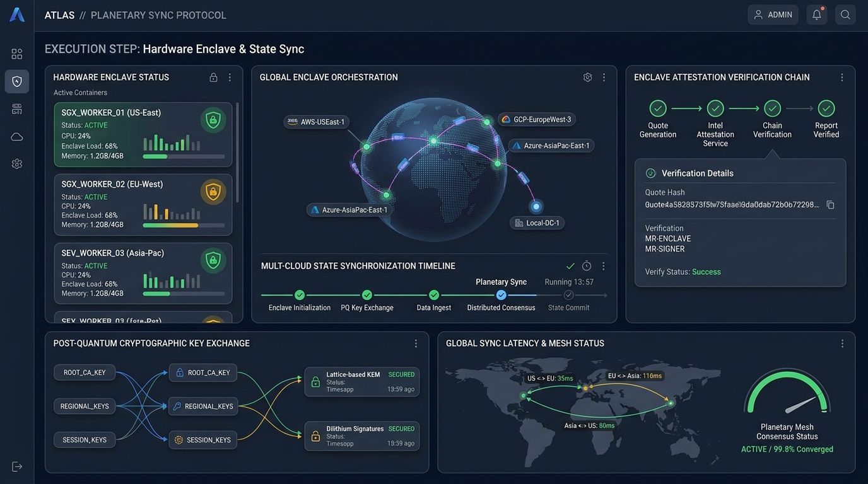Click the PQ Key Exchange timeline marker

367,295
